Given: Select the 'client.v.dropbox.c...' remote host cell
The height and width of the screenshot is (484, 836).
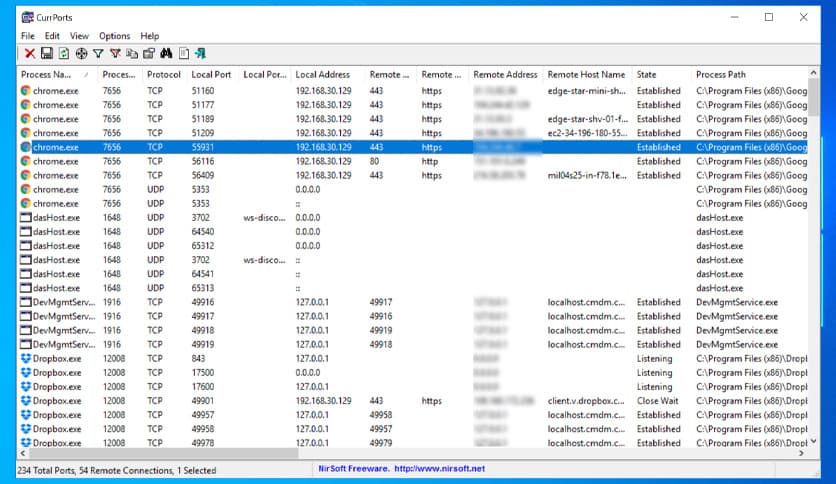Looking at the screenshot, I should [586, 400].
